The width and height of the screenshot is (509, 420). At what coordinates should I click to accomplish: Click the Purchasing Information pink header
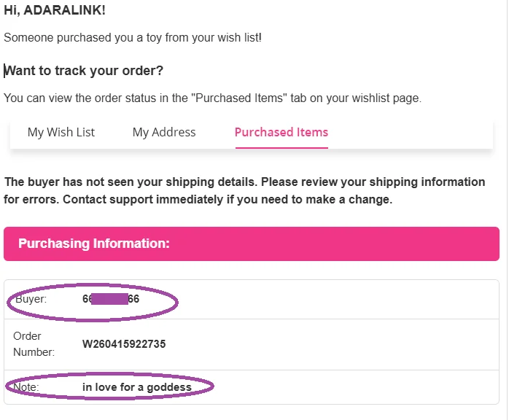click(251, 244)
